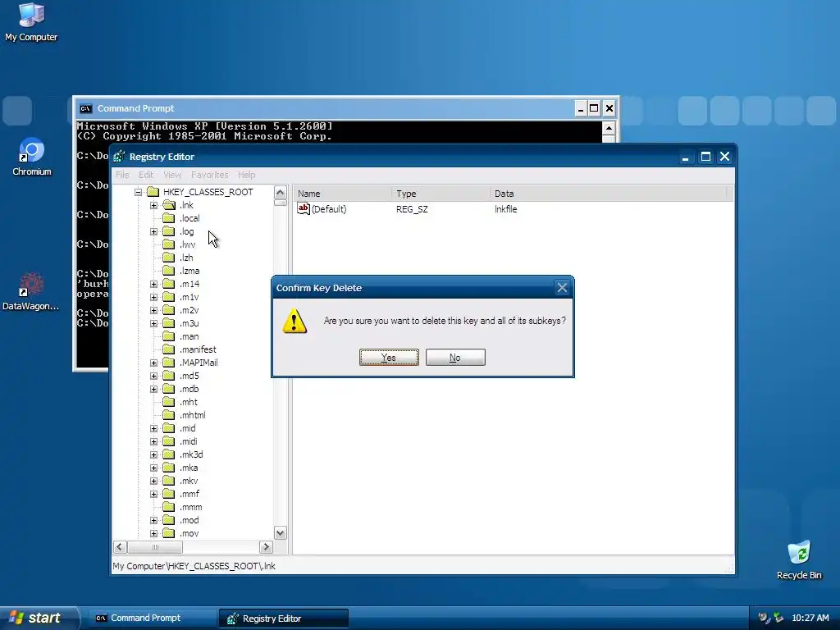Select the .man folder icon
Viewport: 840px width, 630px height.
169,336
